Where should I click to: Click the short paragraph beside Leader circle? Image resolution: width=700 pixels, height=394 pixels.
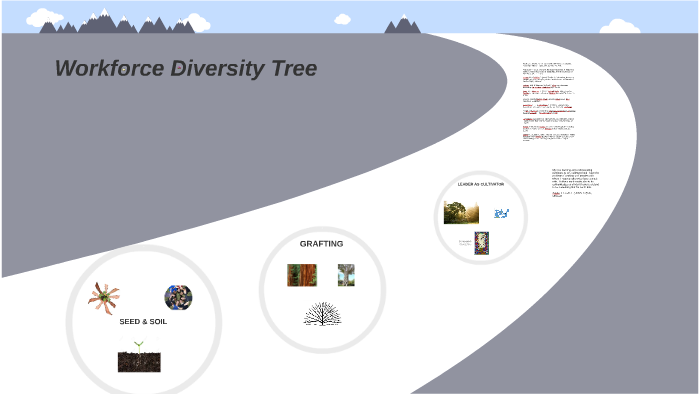(x=575, y=182)
